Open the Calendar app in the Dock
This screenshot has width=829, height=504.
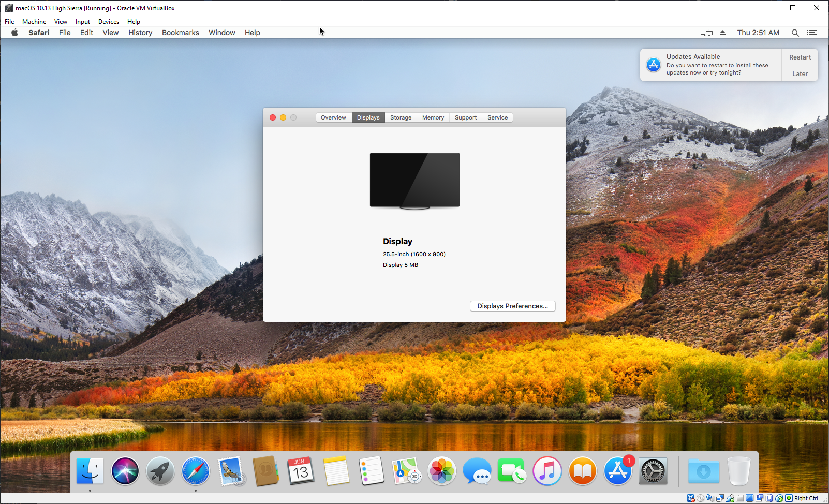[301, 471]
